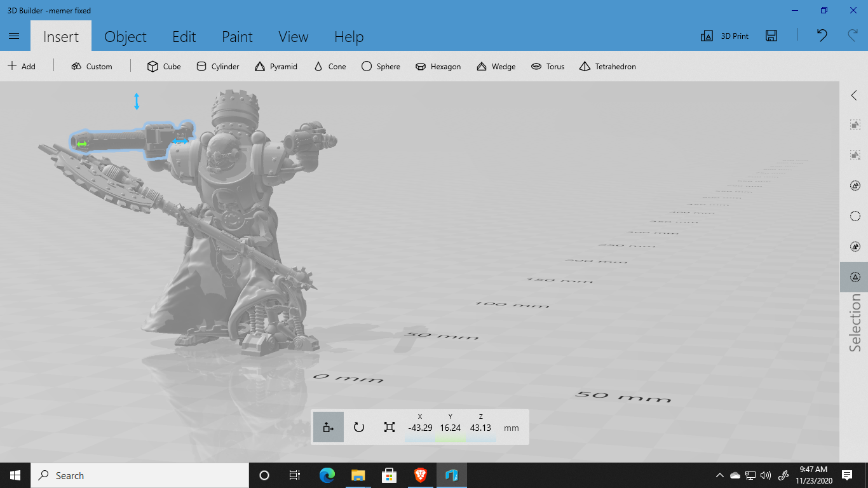This screenshot has width=868, height=488.
Task: Click the dashed circle with filled shapes icon
Action: pyautogui.click(x=855, y=247)
